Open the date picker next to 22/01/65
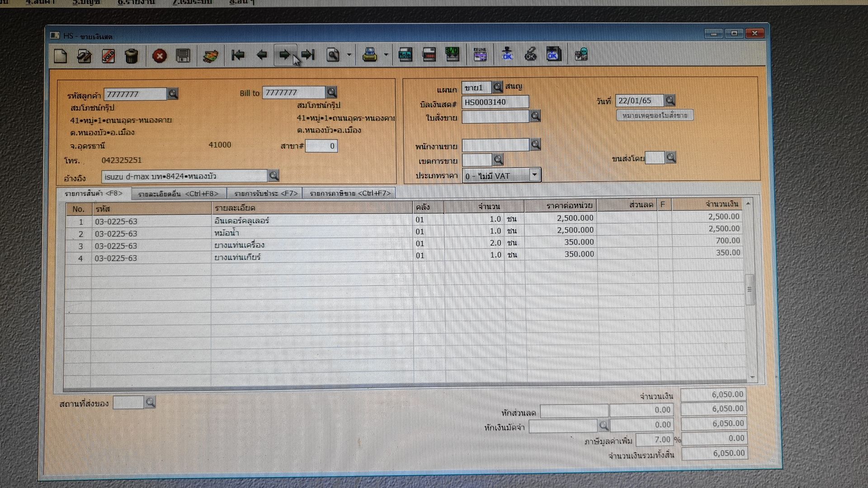This screenshot has height=488, width=868. pyautogui.click(x=670, y=100)
